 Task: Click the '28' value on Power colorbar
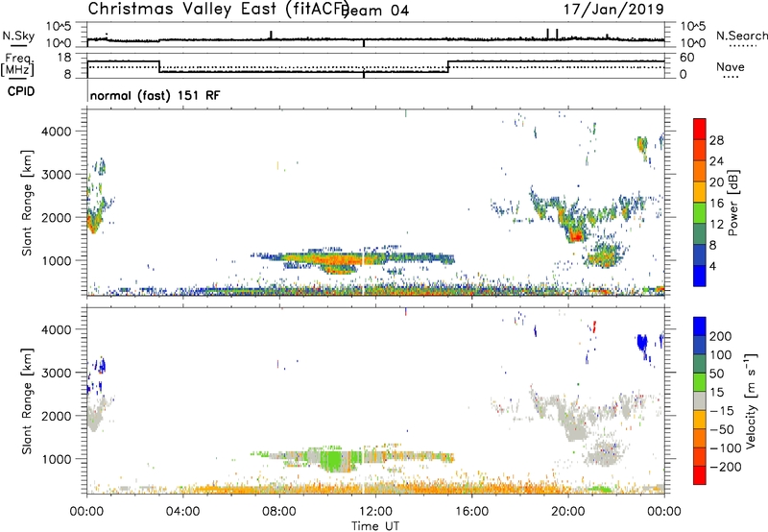[716, 140]
